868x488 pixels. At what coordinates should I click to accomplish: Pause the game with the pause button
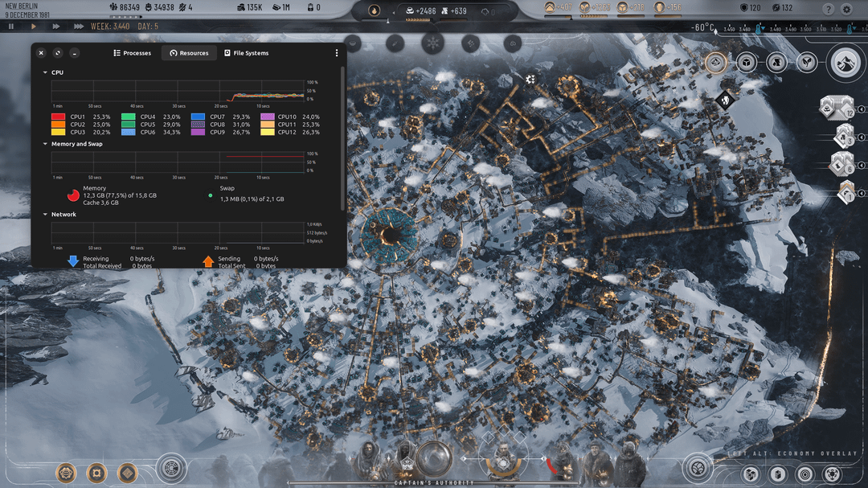point(11,26)
